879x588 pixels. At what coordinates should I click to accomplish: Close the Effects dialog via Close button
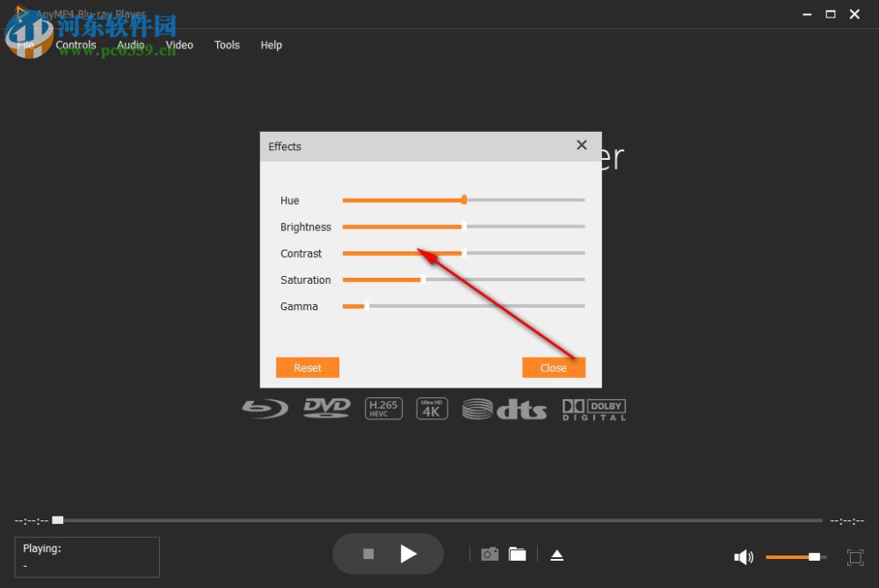click(x=554, y=367)
